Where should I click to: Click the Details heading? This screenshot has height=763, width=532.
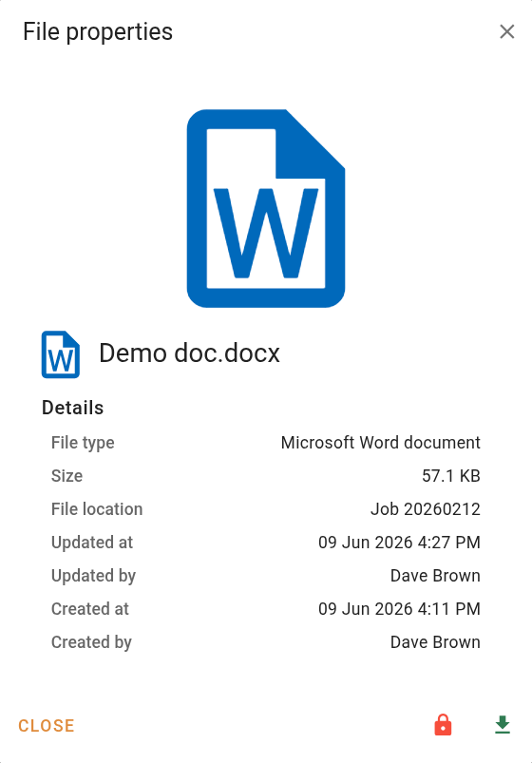(72, 408)
